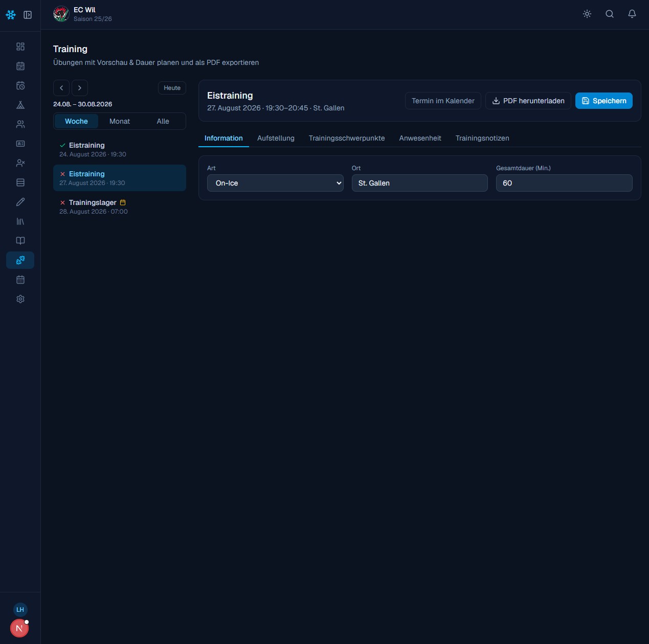Open the Anwesenheit tab
This screenshot has height=644, width=649.
[420, 138]
